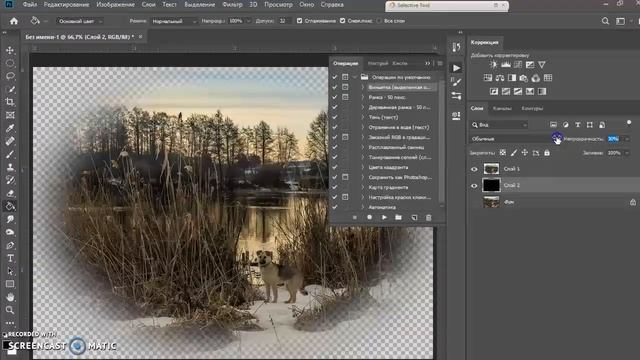Delete action using the trash icon
The height and width of the screenshot is (360, 640).
click(429, 218)
